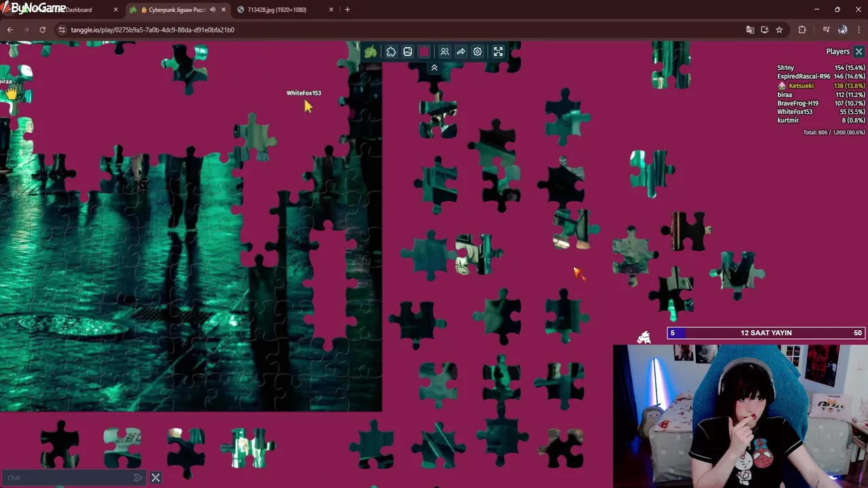The image size is (868, 488).
Task: Open the browser profile avatar
Action: 842,30
